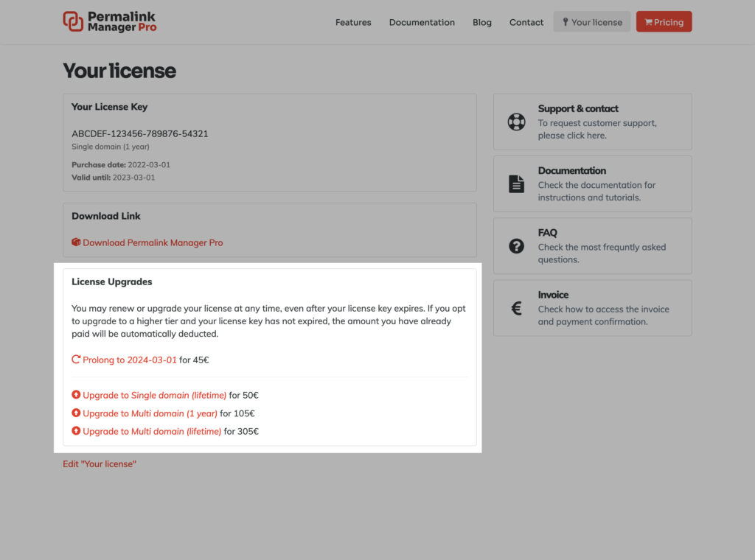Click the cart icon on Pricing button
755x560 pixels.
(649, 22)
